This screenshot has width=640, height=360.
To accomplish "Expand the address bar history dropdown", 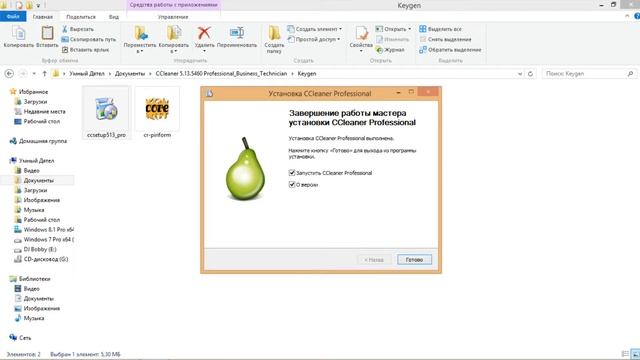I will point(520,74).
